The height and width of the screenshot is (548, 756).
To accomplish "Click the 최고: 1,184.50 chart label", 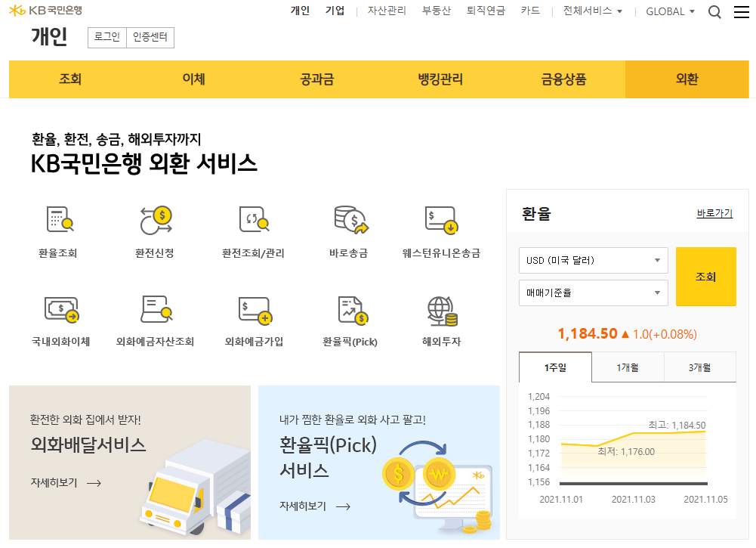I will [x=677, y=425].
